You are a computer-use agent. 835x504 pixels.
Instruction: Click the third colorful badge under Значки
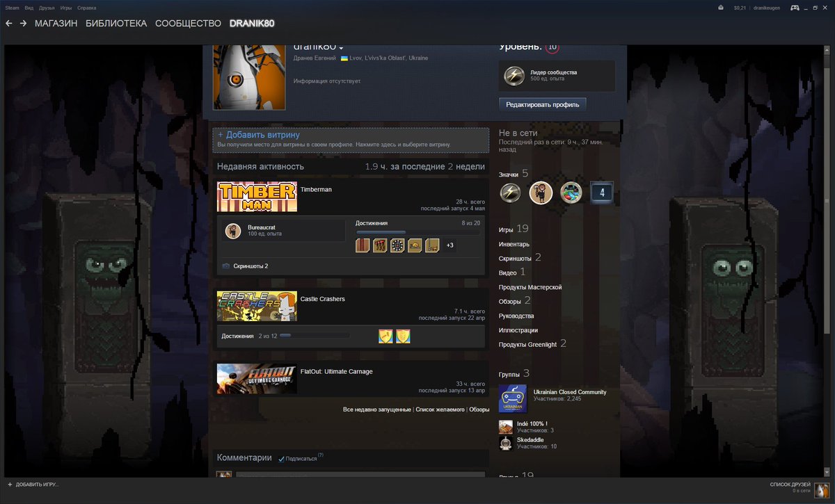571,193
